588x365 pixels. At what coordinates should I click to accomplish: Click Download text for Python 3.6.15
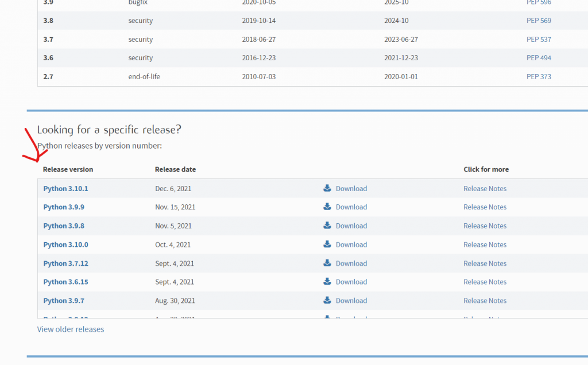tap(351, 282)
